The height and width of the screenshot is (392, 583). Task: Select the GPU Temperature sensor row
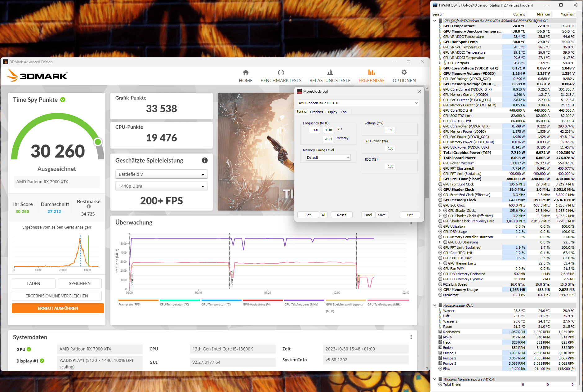(507, 26)
